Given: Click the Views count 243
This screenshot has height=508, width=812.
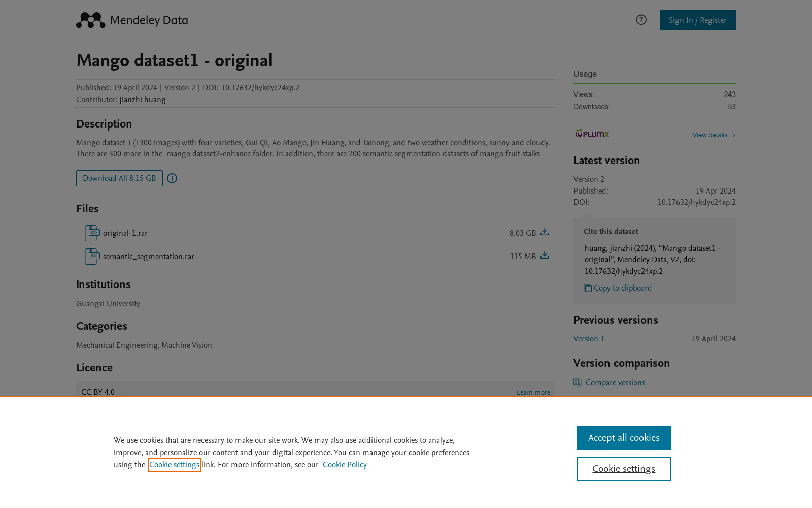Looking at the screenshot, I should point(730,94).
